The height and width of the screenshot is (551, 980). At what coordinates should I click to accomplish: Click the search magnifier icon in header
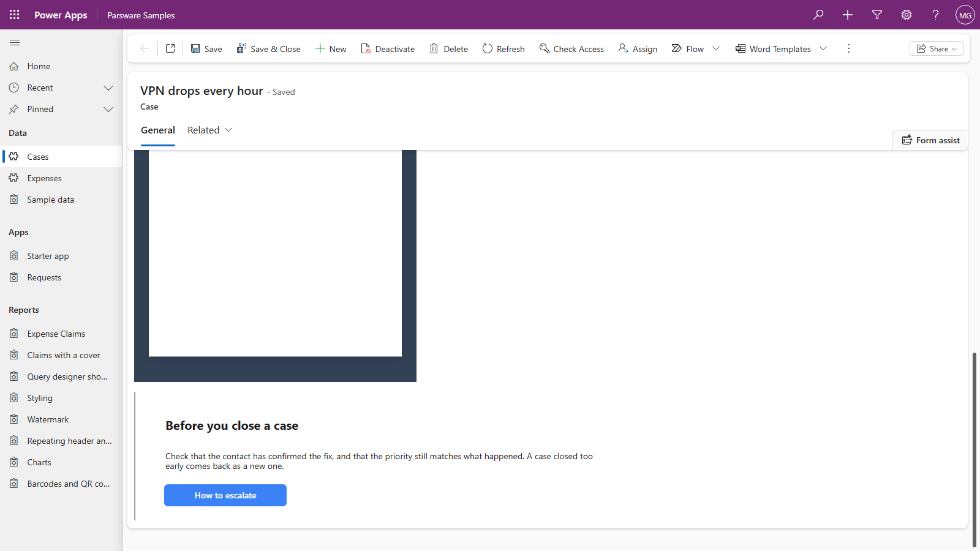pos(818,15)
